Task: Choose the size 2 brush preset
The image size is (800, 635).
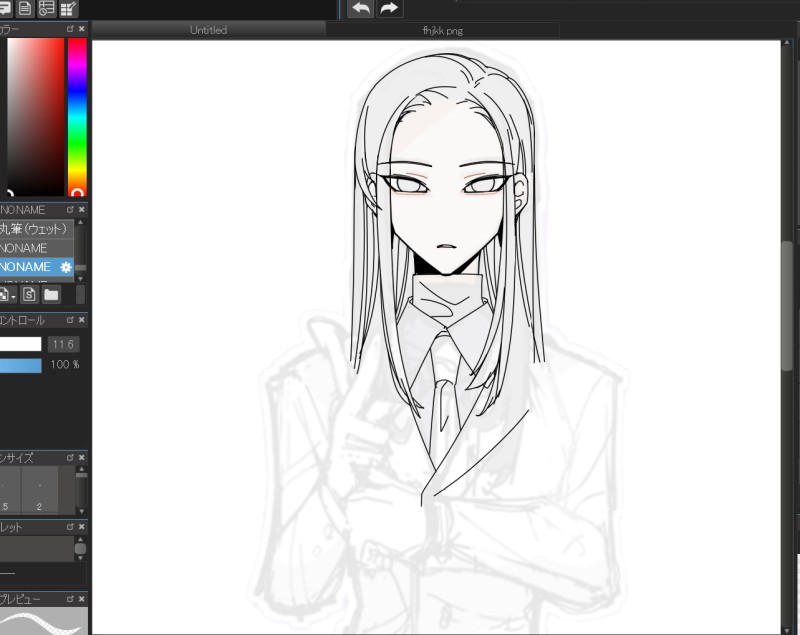Action: 40,490
